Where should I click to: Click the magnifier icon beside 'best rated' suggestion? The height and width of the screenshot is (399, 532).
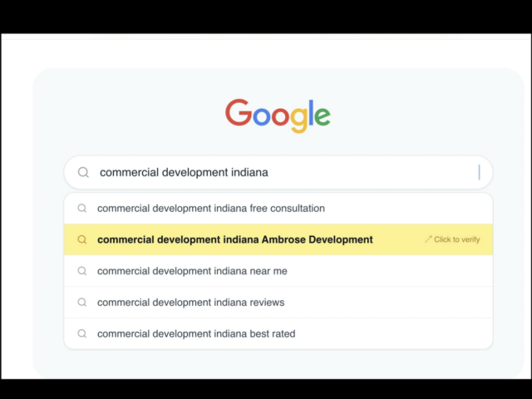[82, 333]
